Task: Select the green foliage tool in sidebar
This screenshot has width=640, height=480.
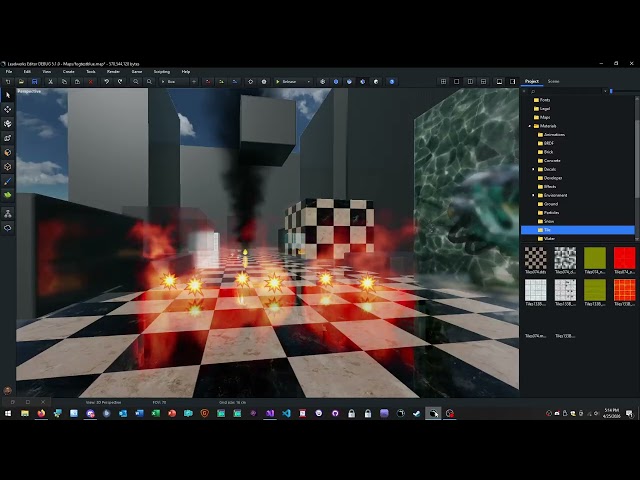Action: 8,195
